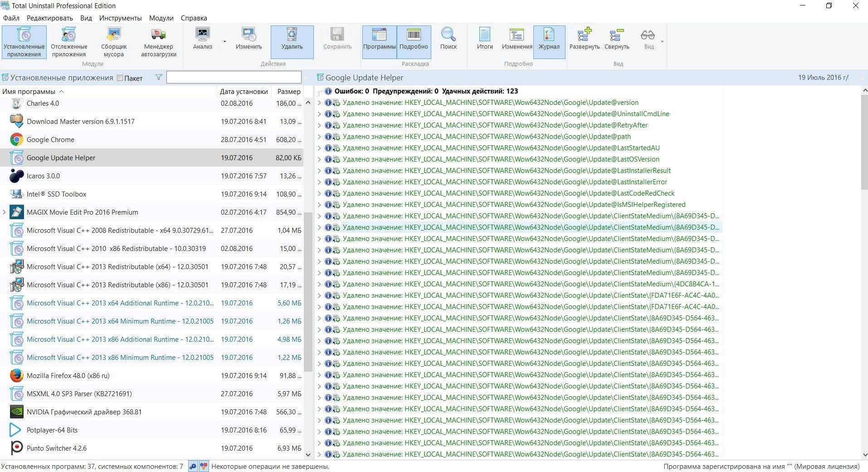Click the program list vertical scrollbar thumb
The height and width of the screenshot is (472, 868).
308,291
